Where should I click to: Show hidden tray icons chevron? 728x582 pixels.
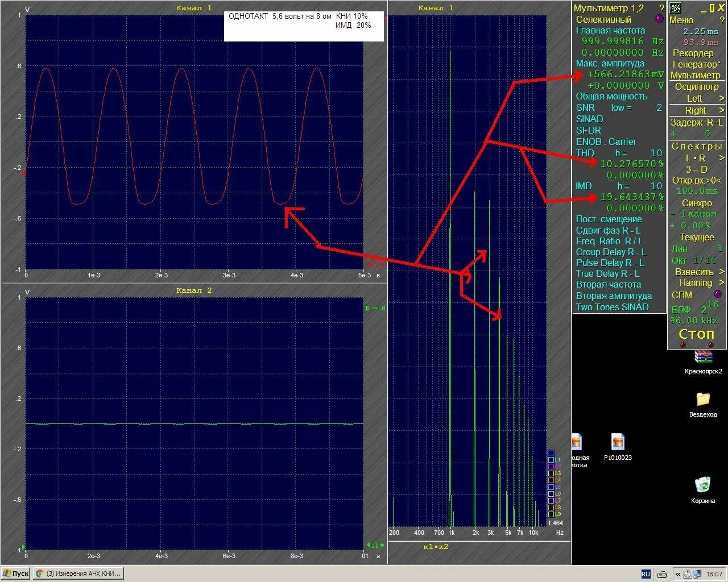tap(677, 574)
